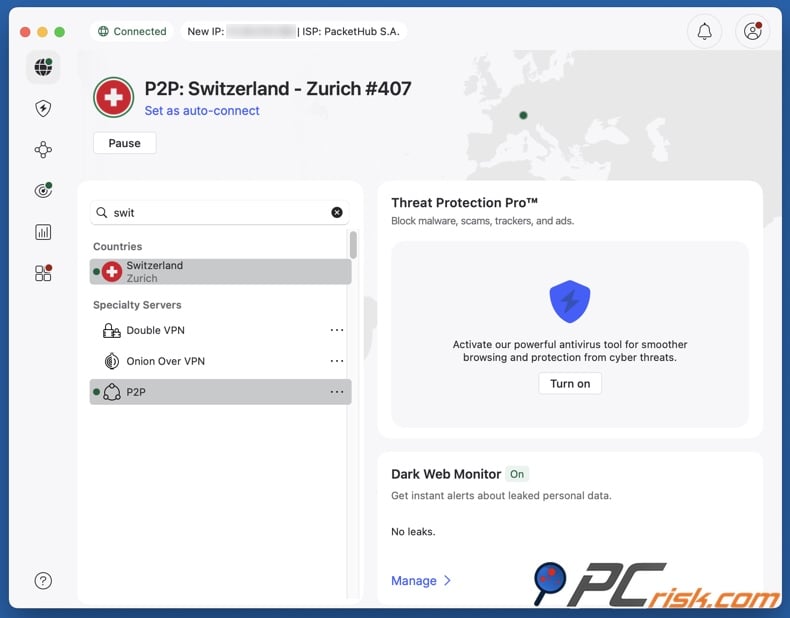Click Set as auto-connect link
790x618 pixels.
(x=202, y=111)
